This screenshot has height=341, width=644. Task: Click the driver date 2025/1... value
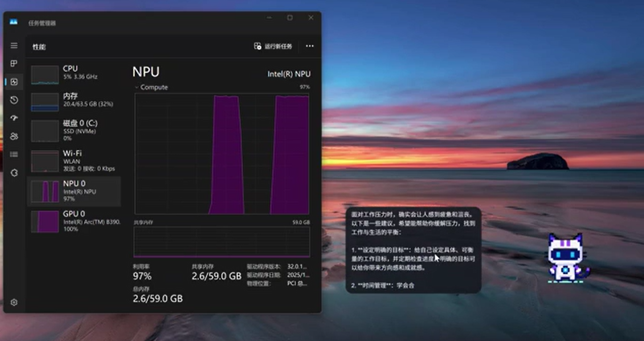298,275
